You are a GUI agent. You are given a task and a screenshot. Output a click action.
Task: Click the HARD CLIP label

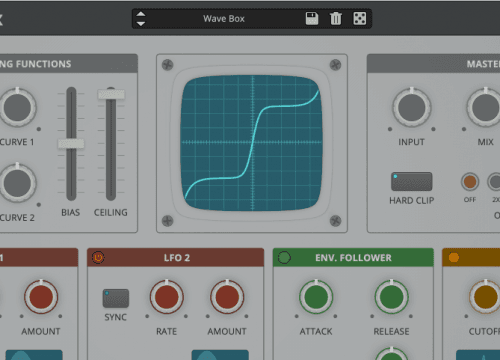(x=412, y=200)
